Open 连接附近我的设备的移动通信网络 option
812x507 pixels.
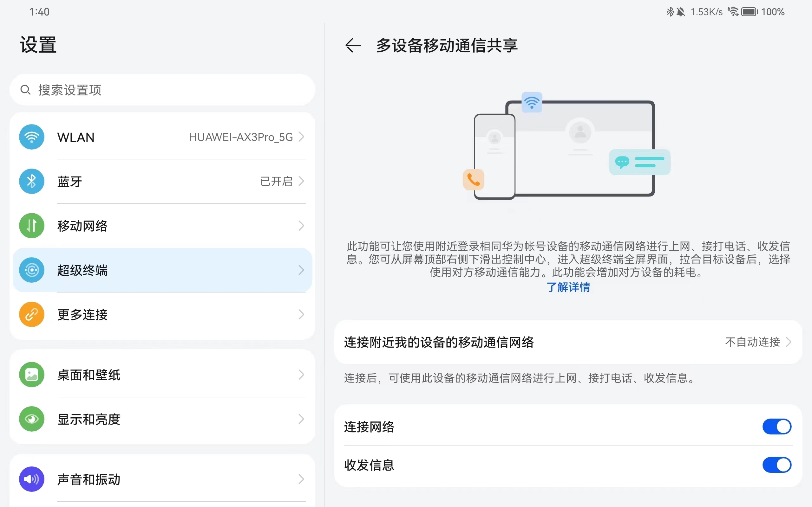[439, 342]
